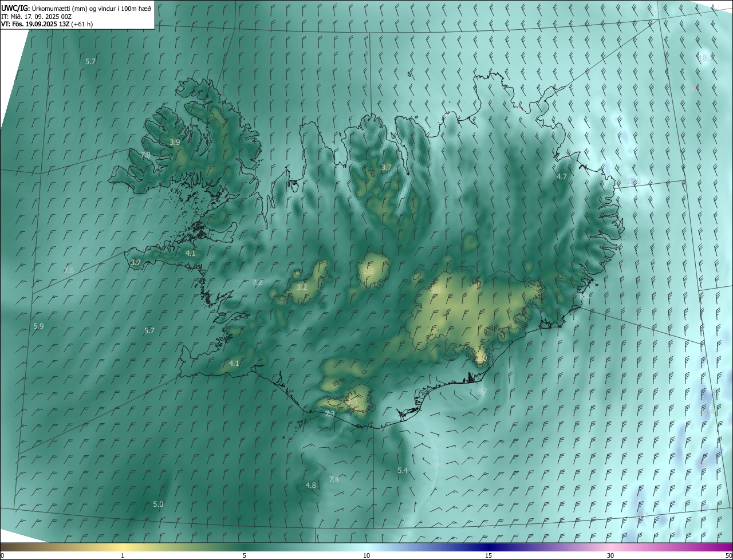Click the color scale label 50
This screenshot has width=733, height=560.
click(728, 555)
